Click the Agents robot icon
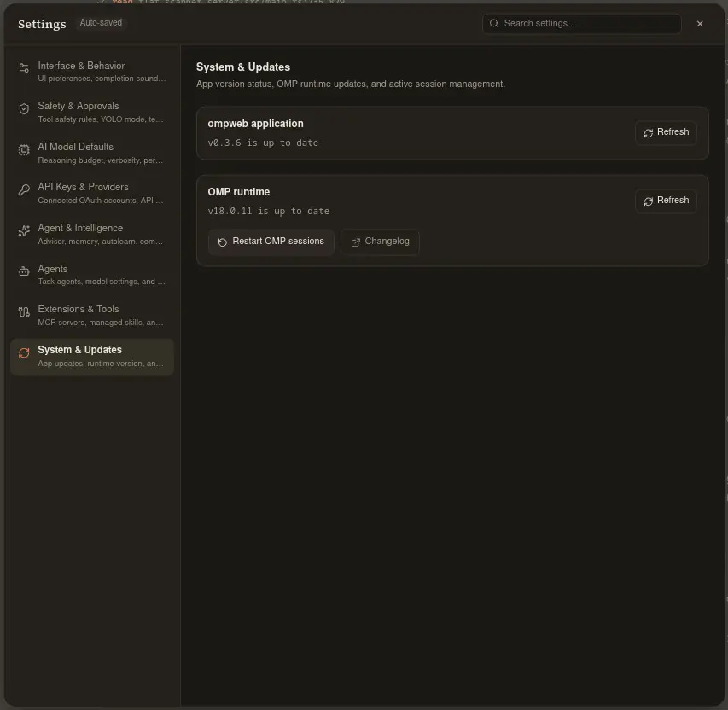 (24, 271)
